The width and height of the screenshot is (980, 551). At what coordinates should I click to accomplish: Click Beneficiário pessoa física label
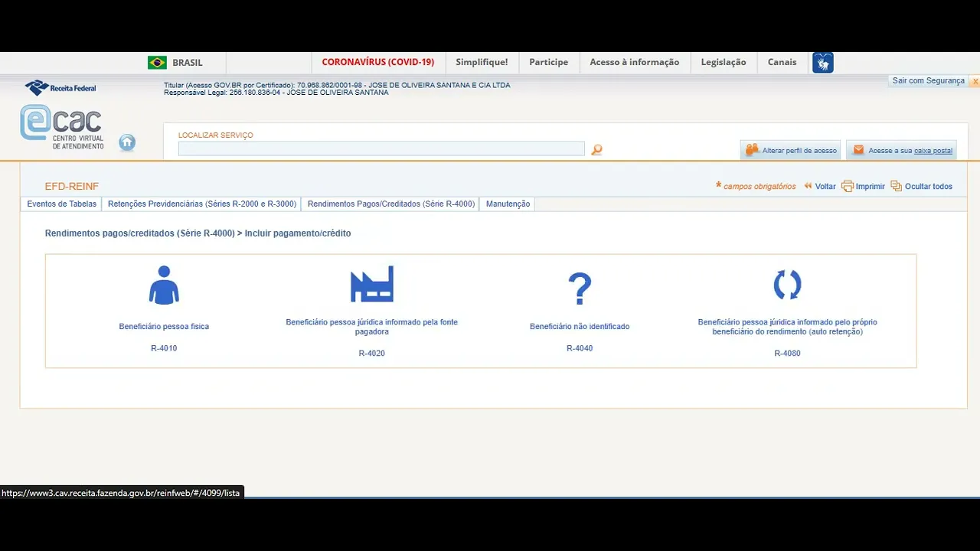[x=164, y=327]
